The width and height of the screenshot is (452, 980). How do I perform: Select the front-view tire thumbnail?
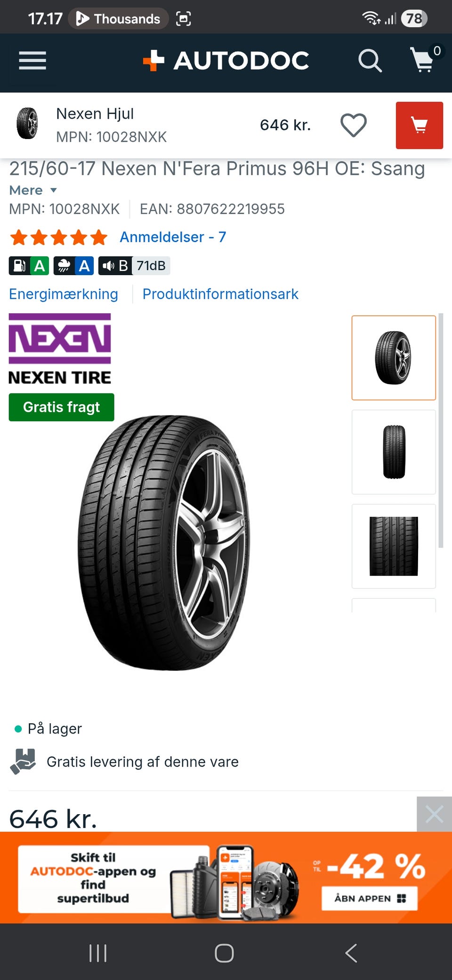click(394, 452)
